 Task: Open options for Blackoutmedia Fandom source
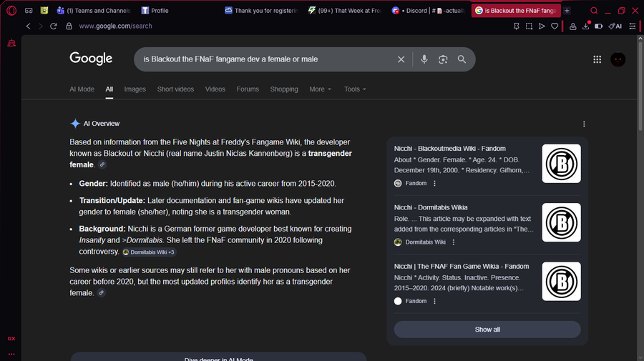click(434, 184)
